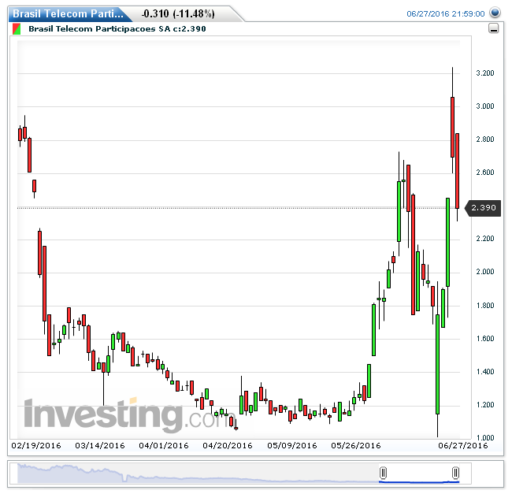Click the tallest red candle near 3.200
512x494 pixels.
pyautogui.click(x=452, y=127)
